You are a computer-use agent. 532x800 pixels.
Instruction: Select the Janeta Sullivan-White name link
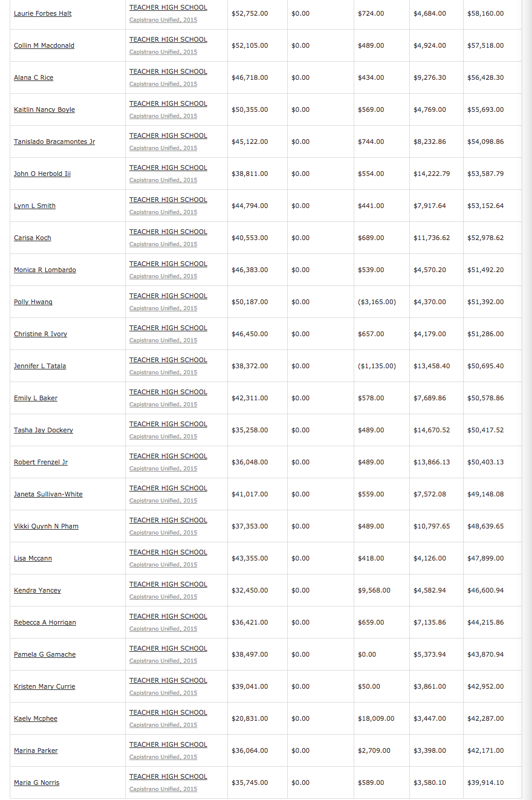48,494
